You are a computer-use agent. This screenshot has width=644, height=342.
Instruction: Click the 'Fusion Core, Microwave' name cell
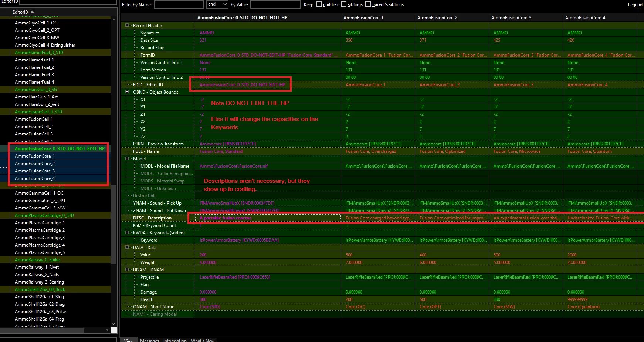click(526, 151)
